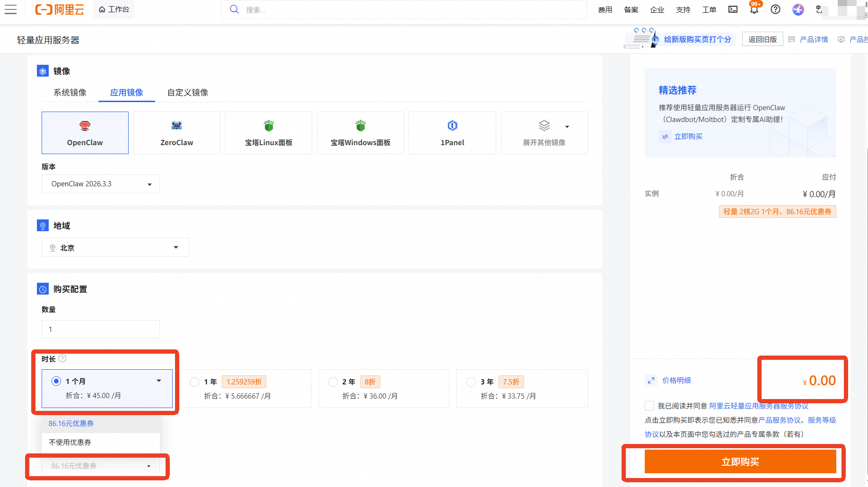Choose 不使用优惠券 option
This screenshot has width=868, height=487.
pos(101,443)
